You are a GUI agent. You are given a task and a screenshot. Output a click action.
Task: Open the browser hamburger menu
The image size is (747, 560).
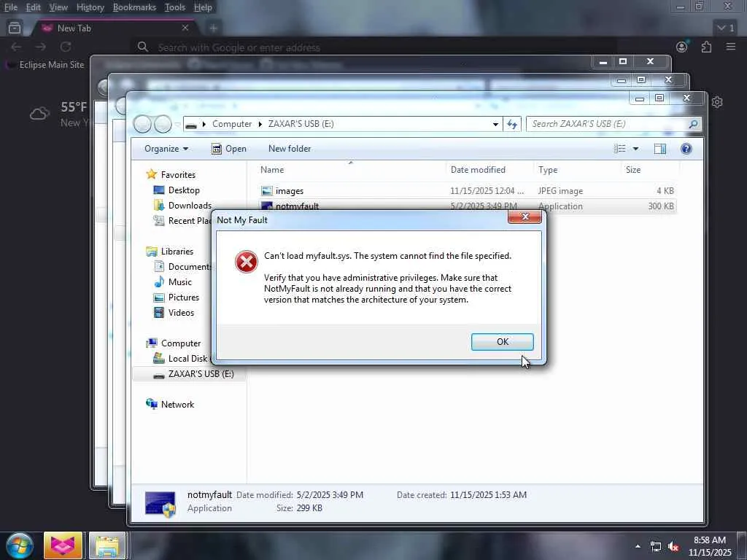[731, 47]
